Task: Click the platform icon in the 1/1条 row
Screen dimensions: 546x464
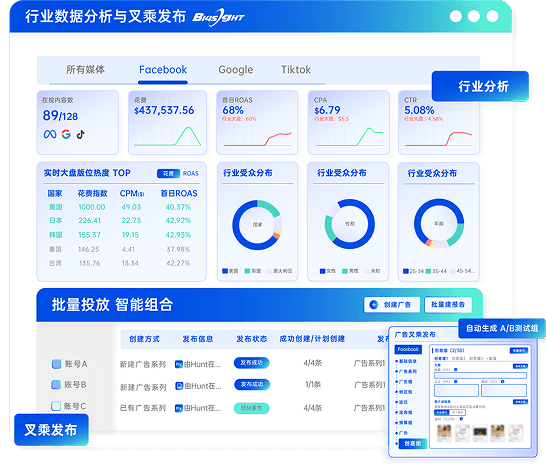Action: (x=179, y=386)
